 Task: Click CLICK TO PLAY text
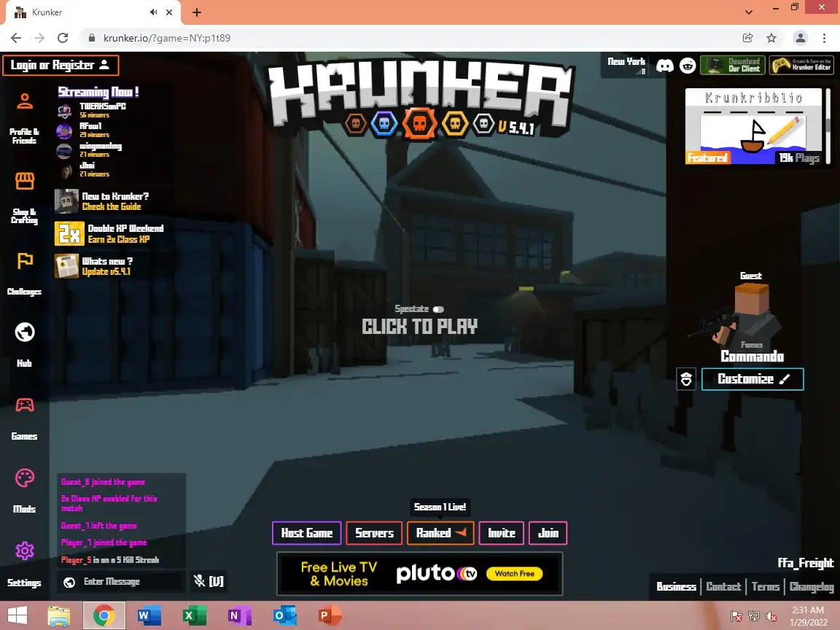coord(419,326)
